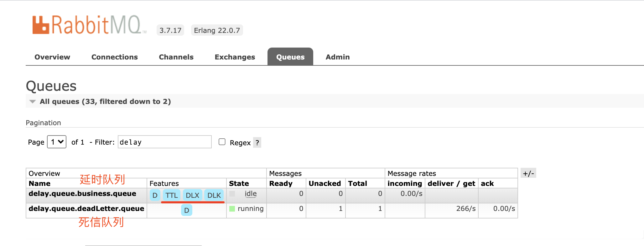Open the Page number dropdown
644x246 pixels.
pyautogui.click(x=57, y=142)
